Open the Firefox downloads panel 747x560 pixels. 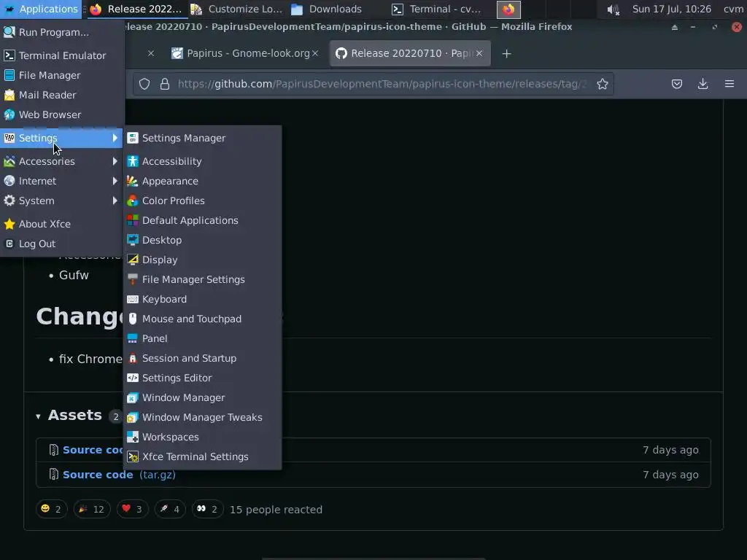click(x=703, y=85)
